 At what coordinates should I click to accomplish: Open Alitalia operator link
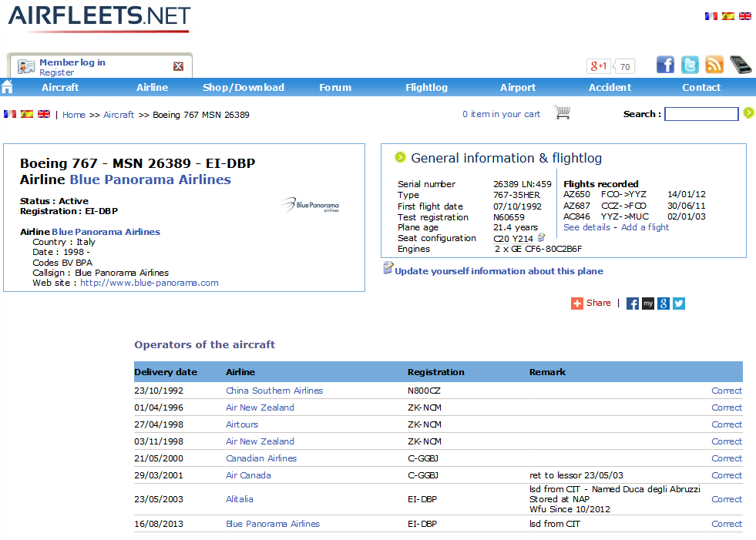[x=240, y=499]
